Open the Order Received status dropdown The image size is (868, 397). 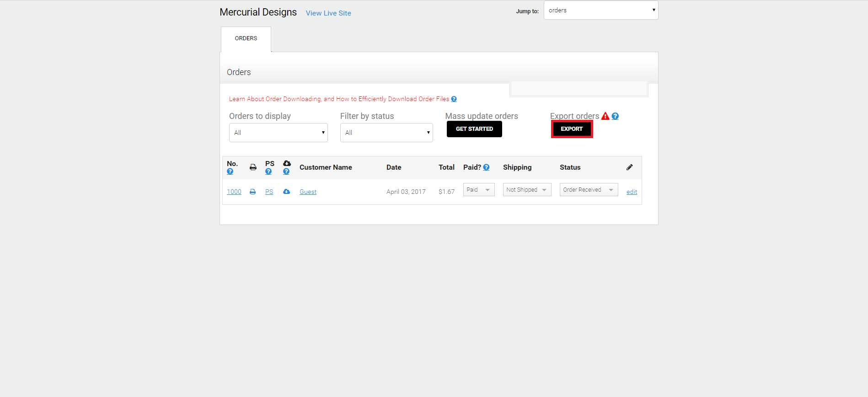click(589, 190)
